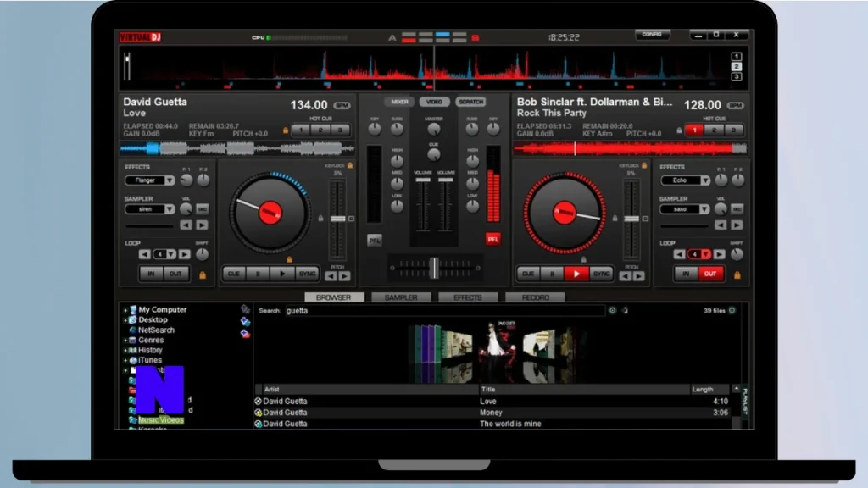Viewport: 868px width, 488px height.
Task: Halve the right deck loop length arrow
Action: pos(679,254)
